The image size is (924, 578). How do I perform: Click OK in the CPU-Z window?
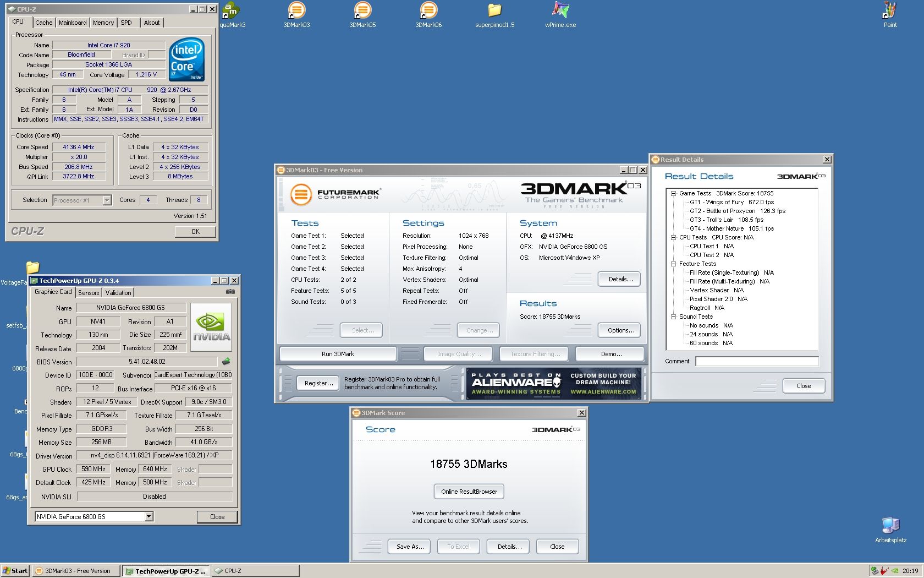coord(195,232)
